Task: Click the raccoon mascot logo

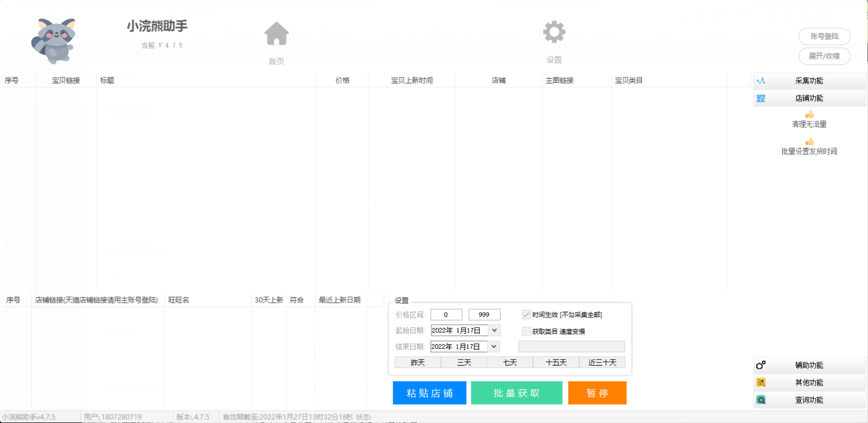Action: pos(54,40)
